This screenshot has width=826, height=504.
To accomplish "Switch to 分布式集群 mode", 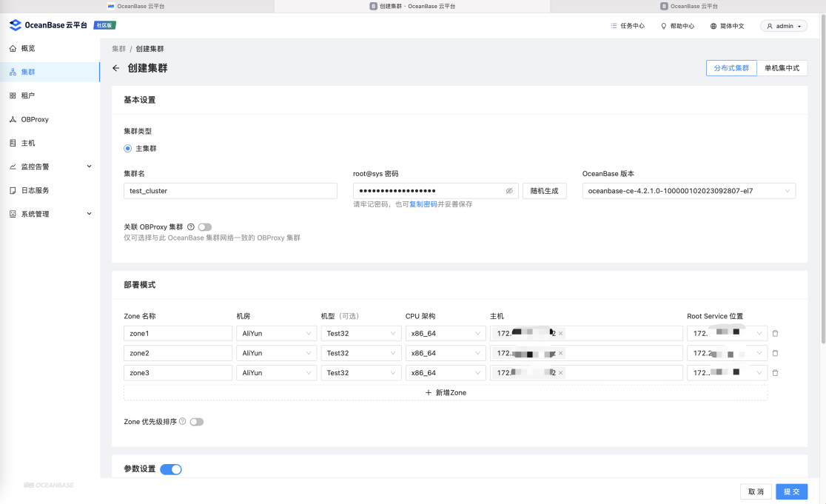I will point(731,68).
